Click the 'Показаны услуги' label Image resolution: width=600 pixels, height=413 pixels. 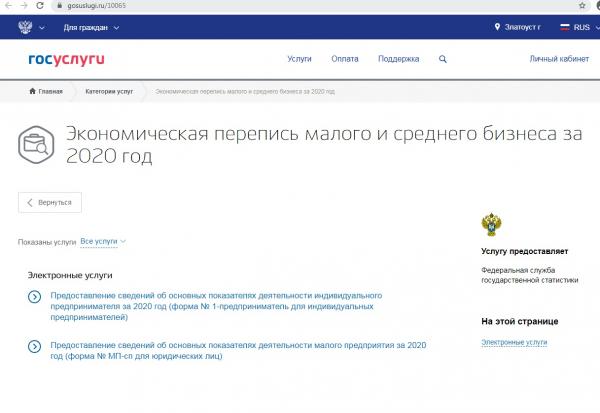(x=47, y=242)
